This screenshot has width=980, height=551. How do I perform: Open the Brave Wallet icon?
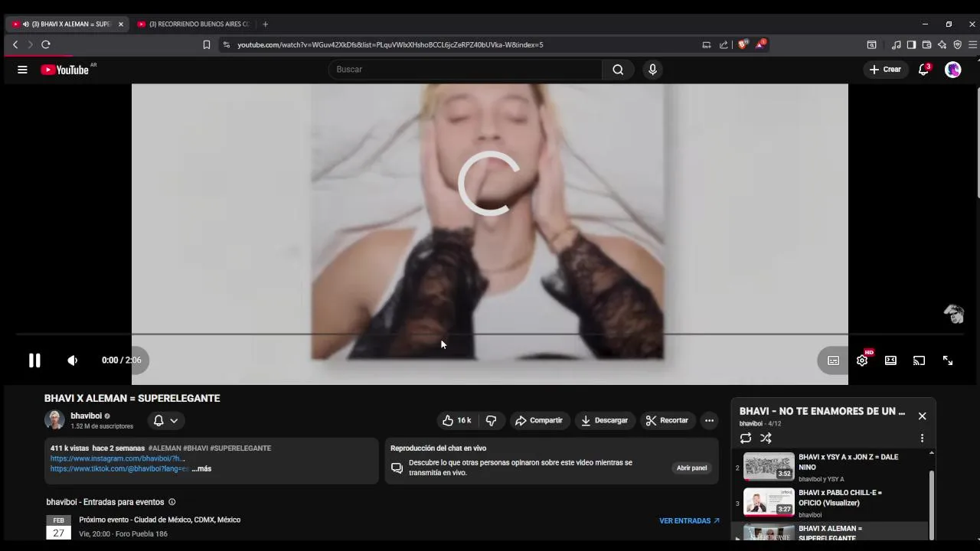tap(926, 44)
